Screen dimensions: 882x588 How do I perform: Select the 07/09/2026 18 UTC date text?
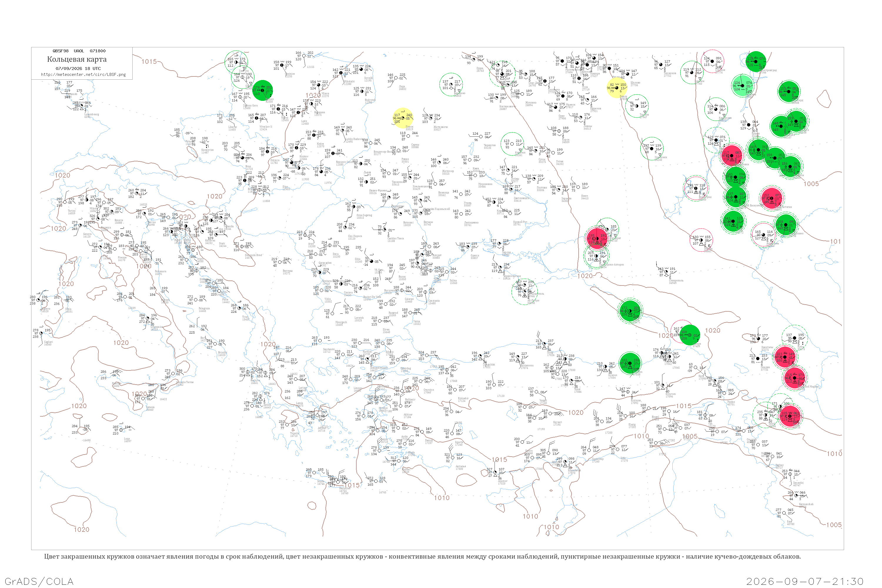78,69
